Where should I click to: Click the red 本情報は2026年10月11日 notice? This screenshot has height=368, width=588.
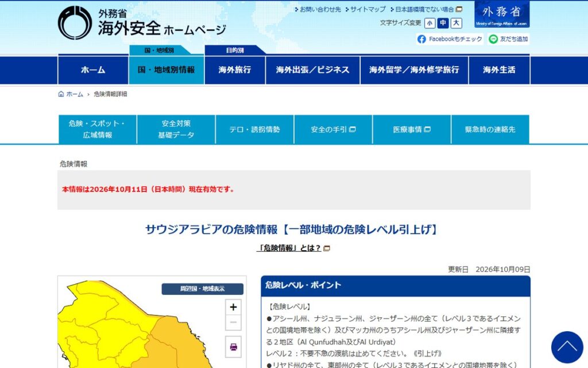click(149, 189)
